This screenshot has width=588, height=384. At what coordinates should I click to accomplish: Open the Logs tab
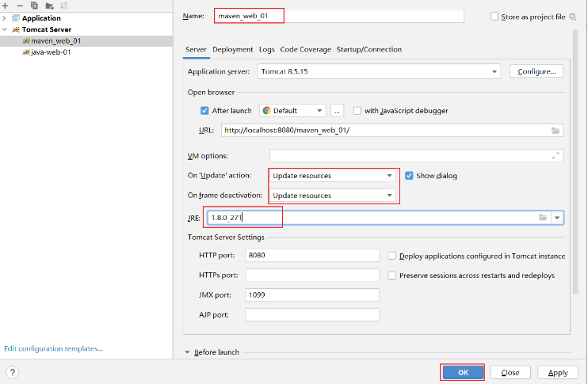(x=266, y=49)
